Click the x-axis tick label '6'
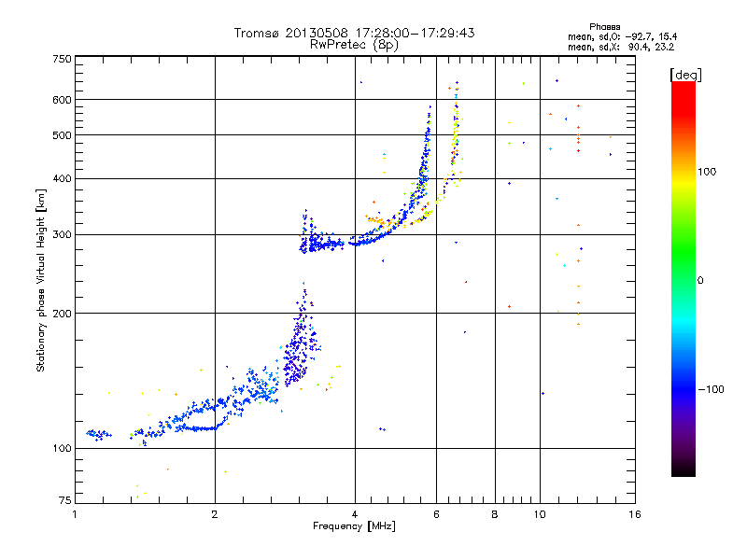This screenshot has height=560, width=747. point(436,514)
